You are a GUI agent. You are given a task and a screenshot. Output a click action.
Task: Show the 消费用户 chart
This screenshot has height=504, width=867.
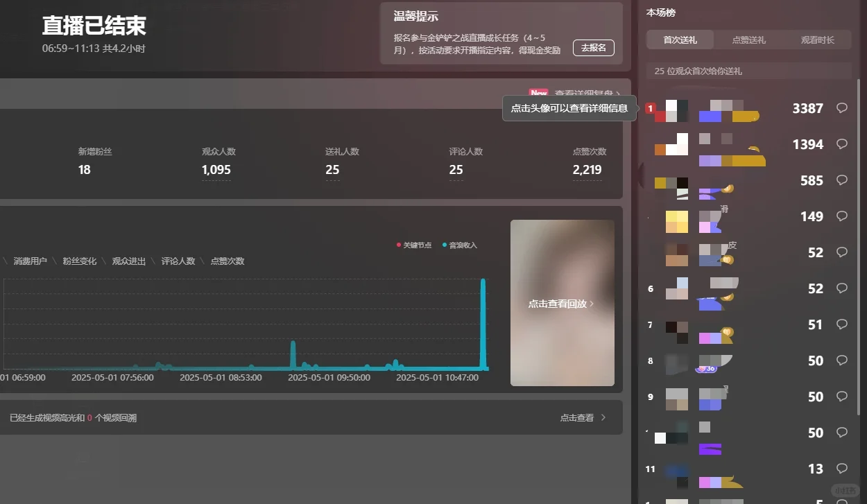[x=31, y=261]
